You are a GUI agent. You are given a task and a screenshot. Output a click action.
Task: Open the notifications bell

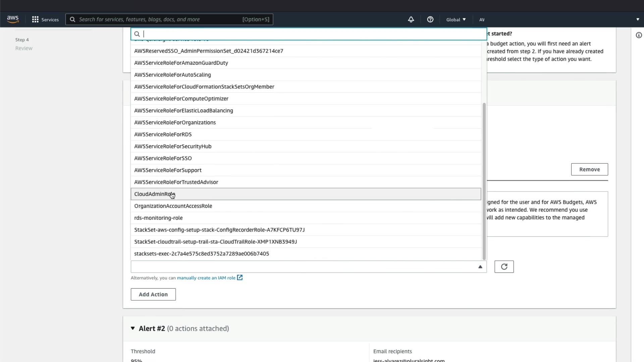tap(411, 19)
